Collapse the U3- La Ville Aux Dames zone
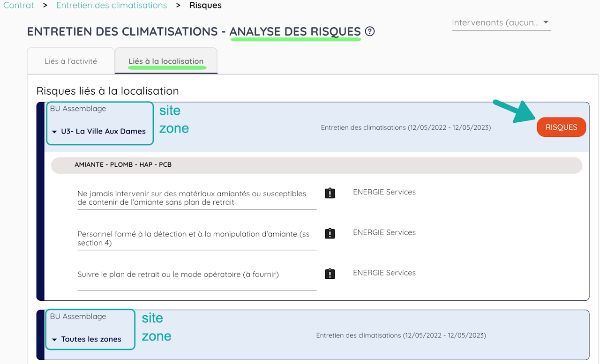The height and width of the screenshot is (364, 600). point(55,132)
